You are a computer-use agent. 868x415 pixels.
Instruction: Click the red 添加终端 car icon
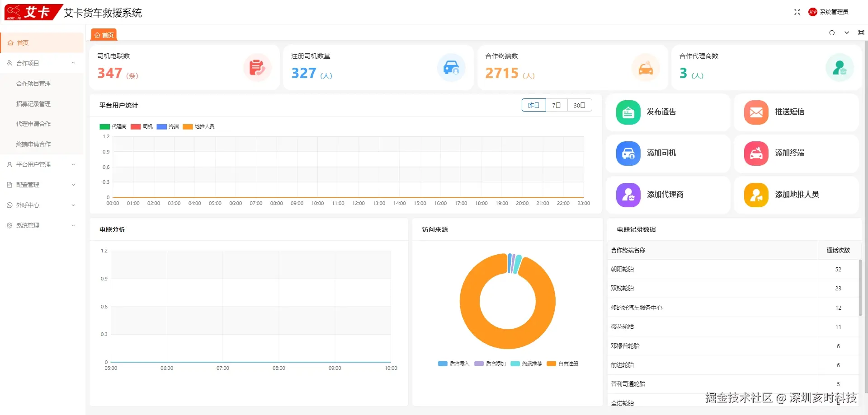(x=756, y=154)
